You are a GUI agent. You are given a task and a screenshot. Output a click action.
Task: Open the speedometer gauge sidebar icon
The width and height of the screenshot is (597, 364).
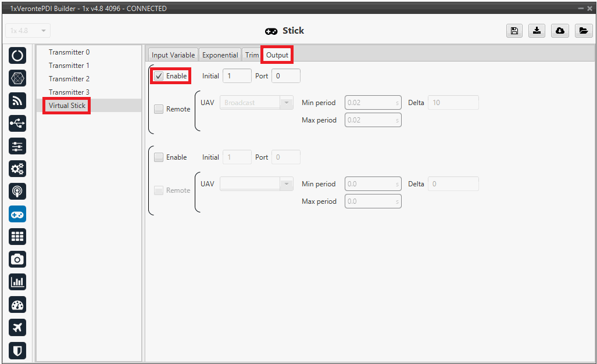coord(17,305)
